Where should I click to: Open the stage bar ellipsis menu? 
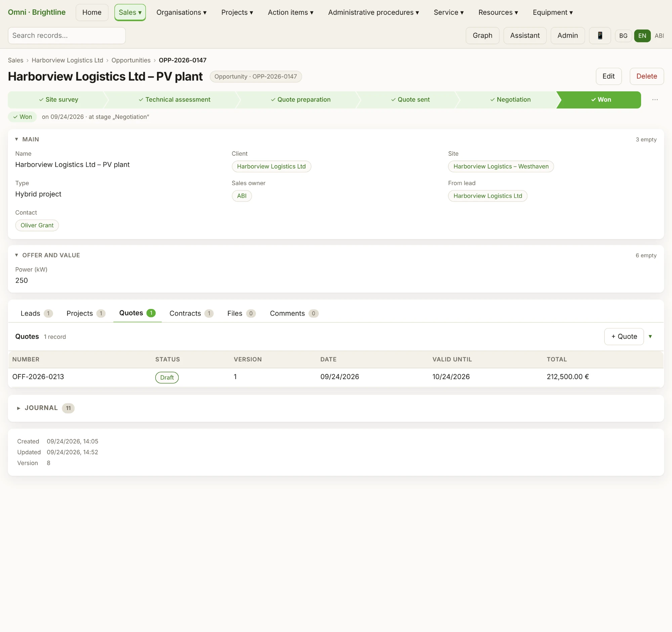655,100
